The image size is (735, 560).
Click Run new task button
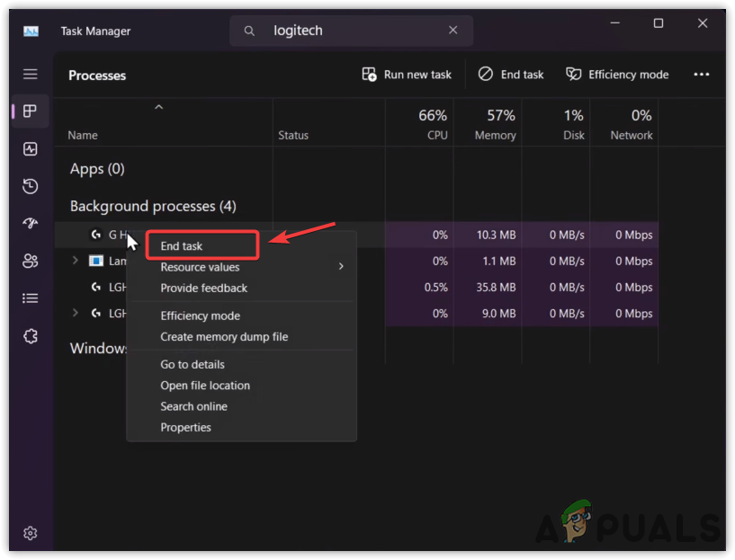407,75
